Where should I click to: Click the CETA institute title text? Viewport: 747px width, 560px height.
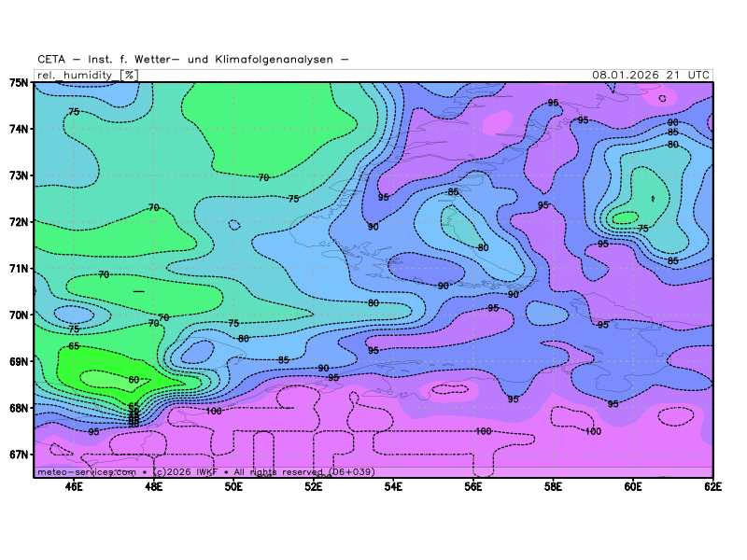[x=193, y=60]
